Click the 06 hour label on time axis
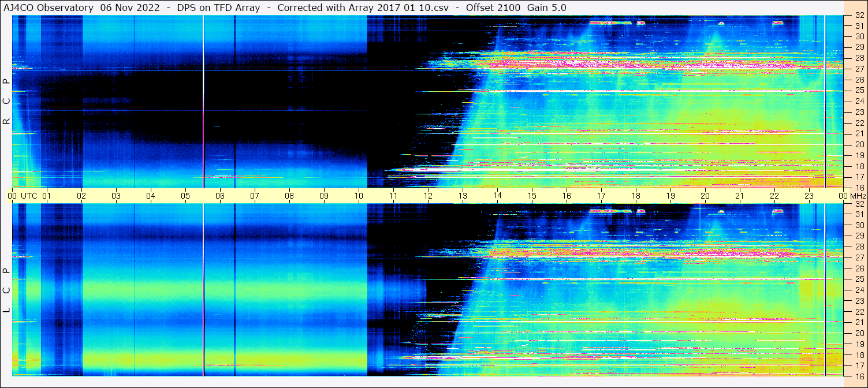 pyautogui.click(x=220, y=196)
